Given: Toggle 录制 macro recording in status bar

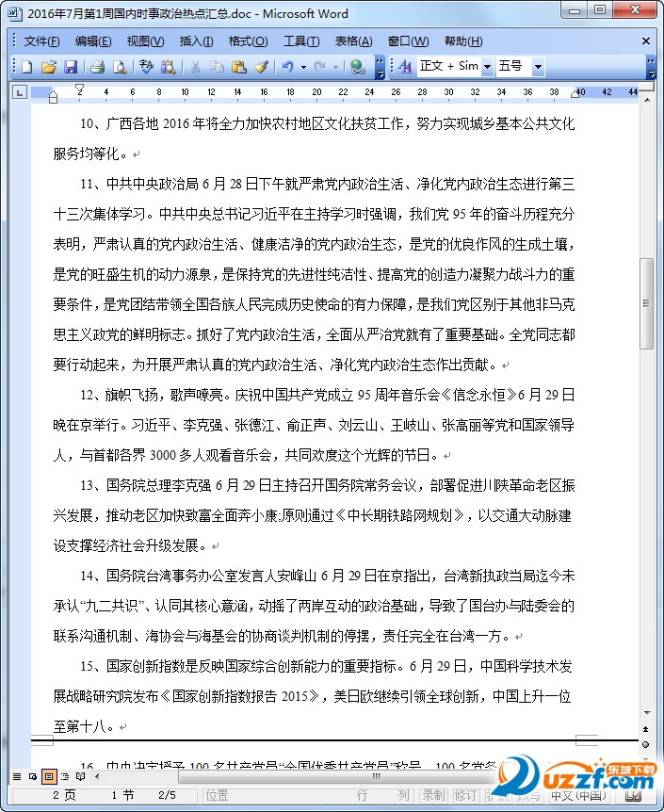Looking at the screenshot, I should (x=433, y=795).
